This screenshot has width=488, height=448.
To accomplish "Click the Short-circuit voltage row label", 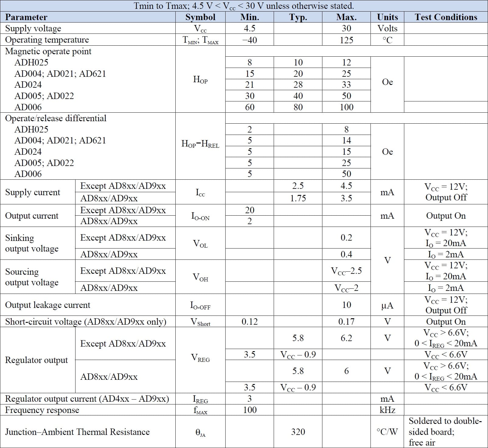I will [x=86, y=322].
